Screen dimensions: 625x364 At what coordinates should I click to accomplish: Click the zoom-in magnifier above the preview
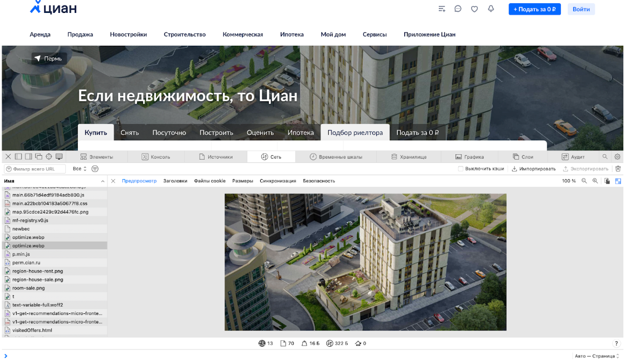pyautogui.click(x=595, y=181)
